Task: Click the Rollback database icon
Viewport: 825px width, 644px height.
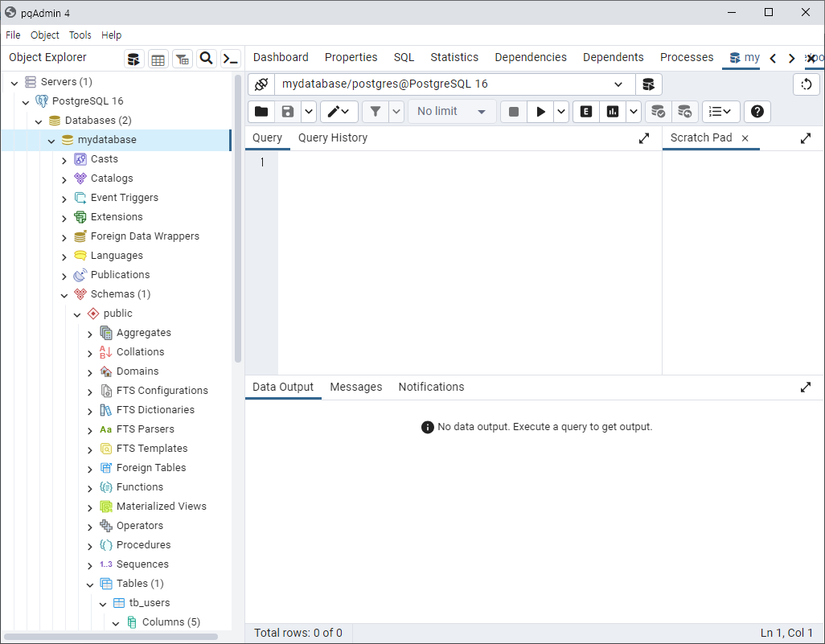Action: point(684,112)
